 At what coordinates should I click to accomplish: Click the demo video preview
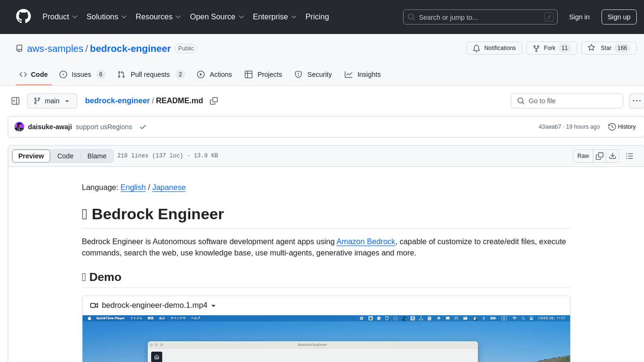click(326, 338)
